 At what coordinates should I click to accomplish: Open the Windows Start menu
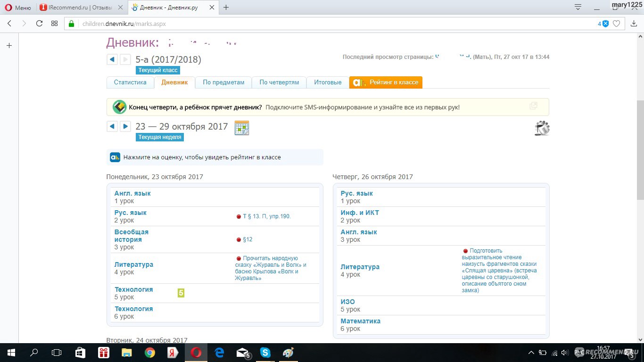click(11, 353)
